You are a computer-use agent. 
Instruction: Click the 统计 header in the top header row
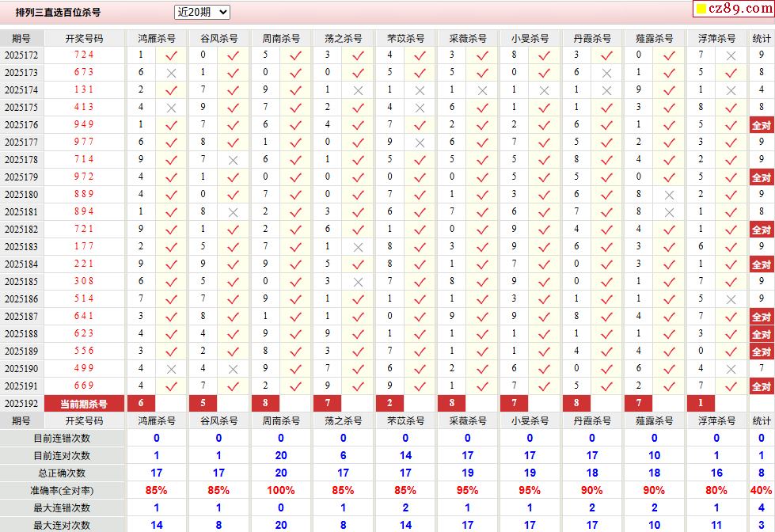pyautogui.click(x=762, y=39)
